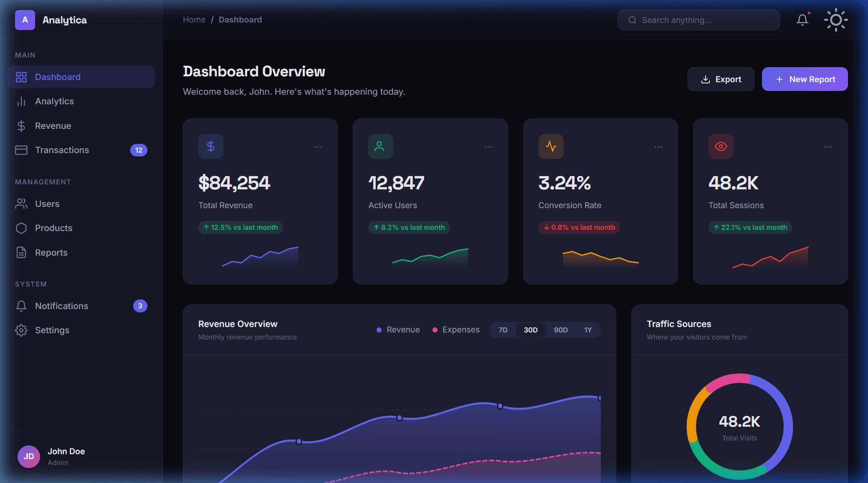Open the Products section
Screen dimensions: 868x483
53,228
